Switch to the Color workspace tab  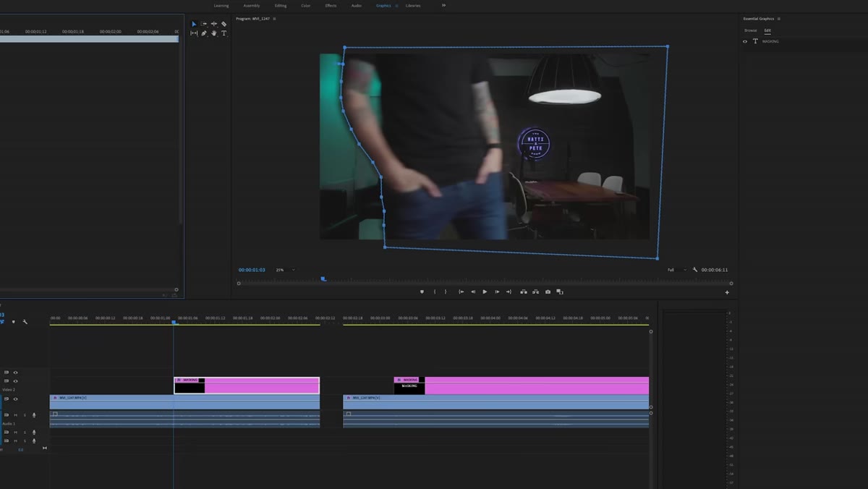coord(306,5)
